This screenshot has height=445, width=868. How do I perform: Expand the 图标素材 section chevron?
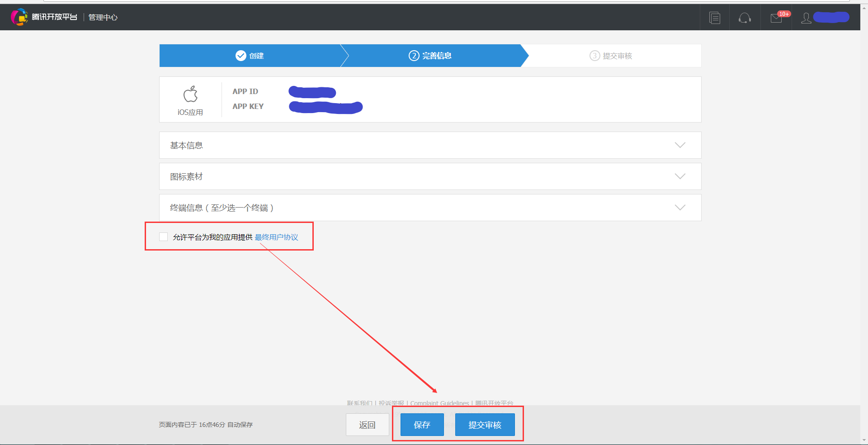click(680, 176)
